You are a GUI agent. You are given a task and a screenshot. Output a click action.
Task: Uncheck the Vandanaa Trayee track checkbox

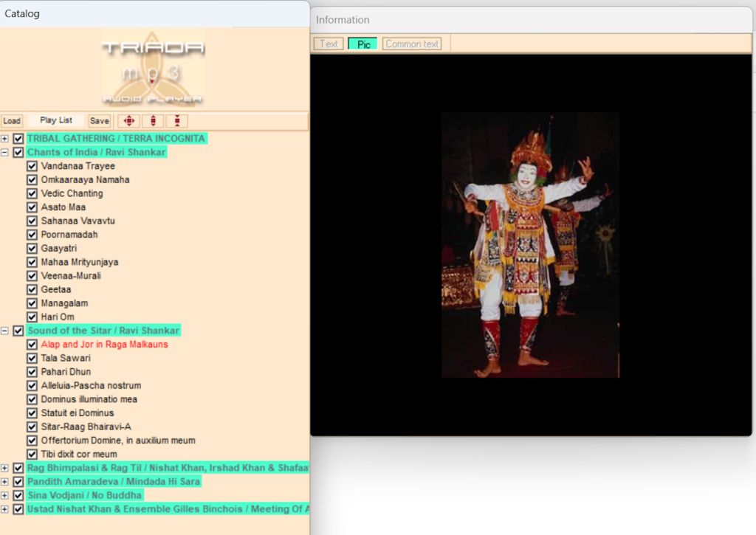[32, 166]
